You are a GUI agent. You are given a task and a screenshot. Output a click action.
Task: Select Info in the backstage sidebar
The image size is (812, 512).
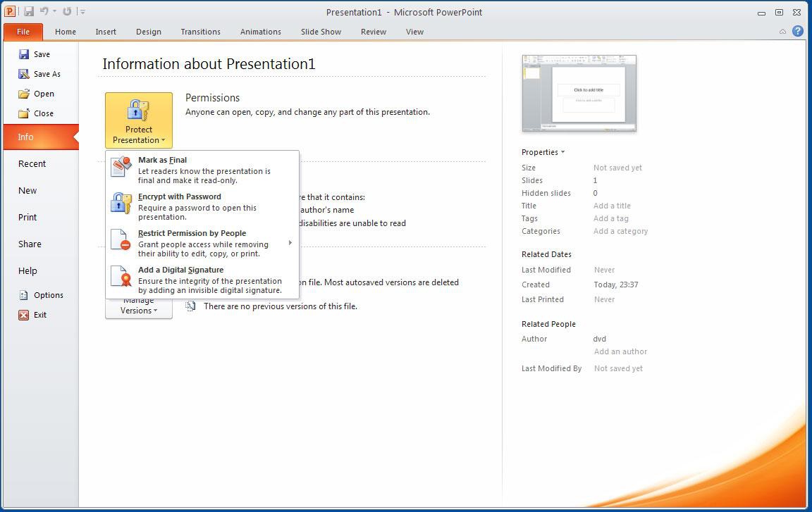pos(41,137)
